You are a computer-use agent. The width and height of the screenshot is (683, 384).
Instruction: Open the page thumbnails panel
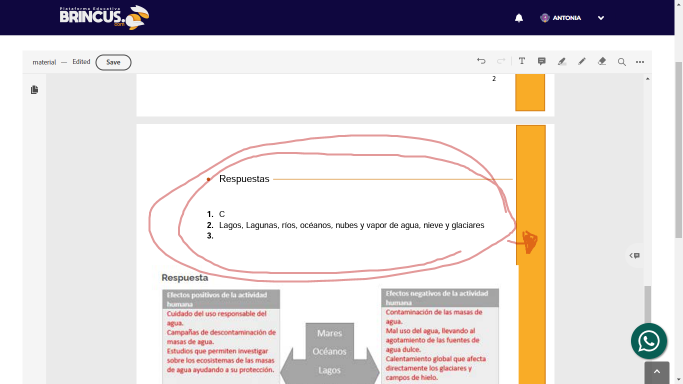click(x=34, y=90)
